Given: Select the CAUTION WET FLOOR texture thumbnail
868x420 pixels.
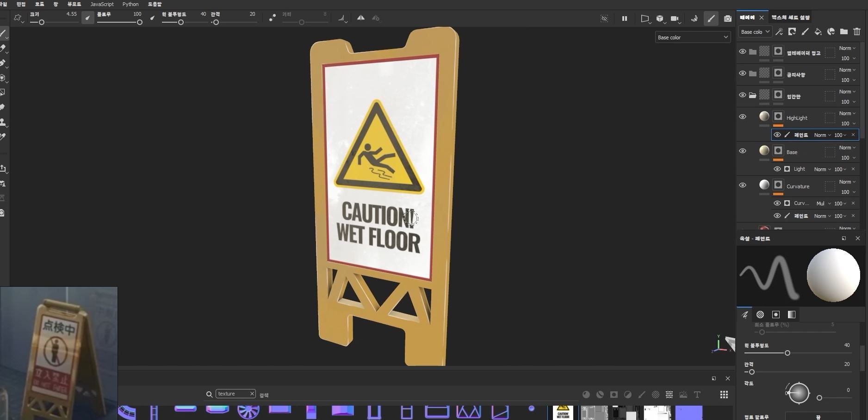Looking at the screenshot, I should coord(563,413).
